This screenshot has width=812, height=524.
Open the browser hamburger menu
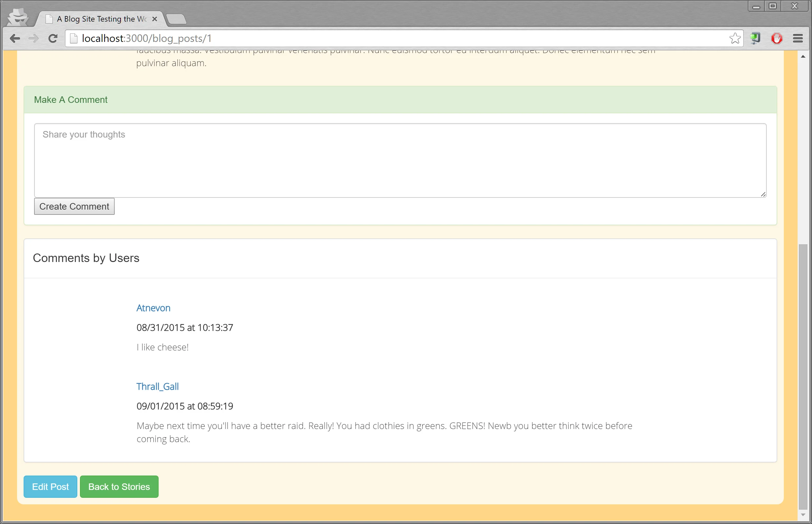pyautogui.click(x=798, y=38)
